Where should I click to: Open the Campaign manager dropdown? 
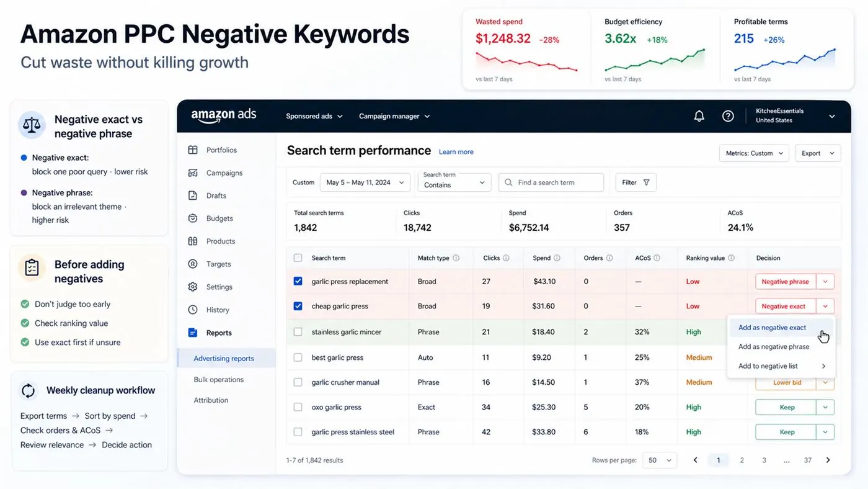394,116
